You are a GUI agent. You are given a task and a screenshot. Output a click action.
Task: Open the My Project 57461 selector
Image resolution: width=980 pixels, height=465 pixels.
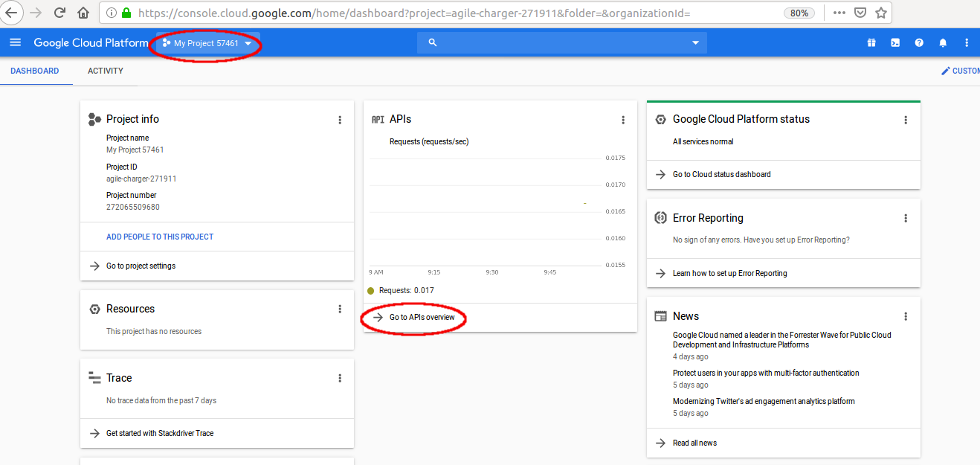pyautogui.click(x=207, y=43)
